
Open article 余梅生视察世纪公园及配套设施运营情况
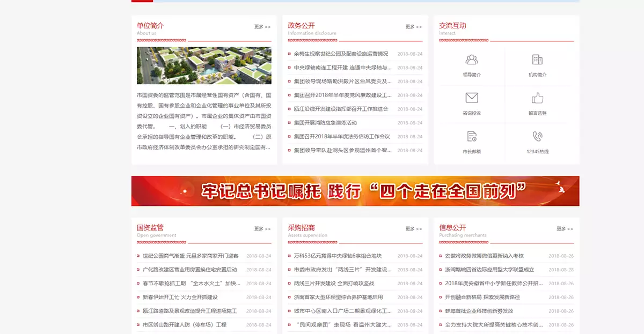[341, 54]
